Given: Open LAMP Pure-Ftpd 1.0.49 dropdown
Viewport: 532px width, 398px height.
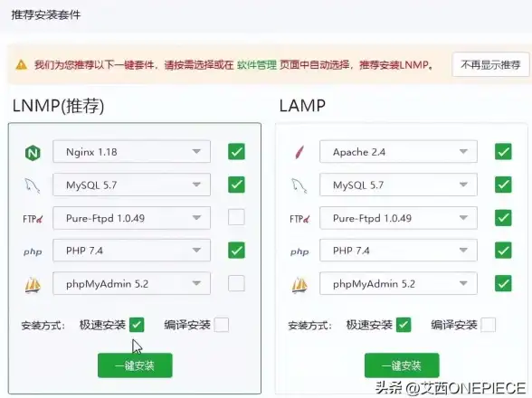Looking at the screenshot, I should point(398,217).
